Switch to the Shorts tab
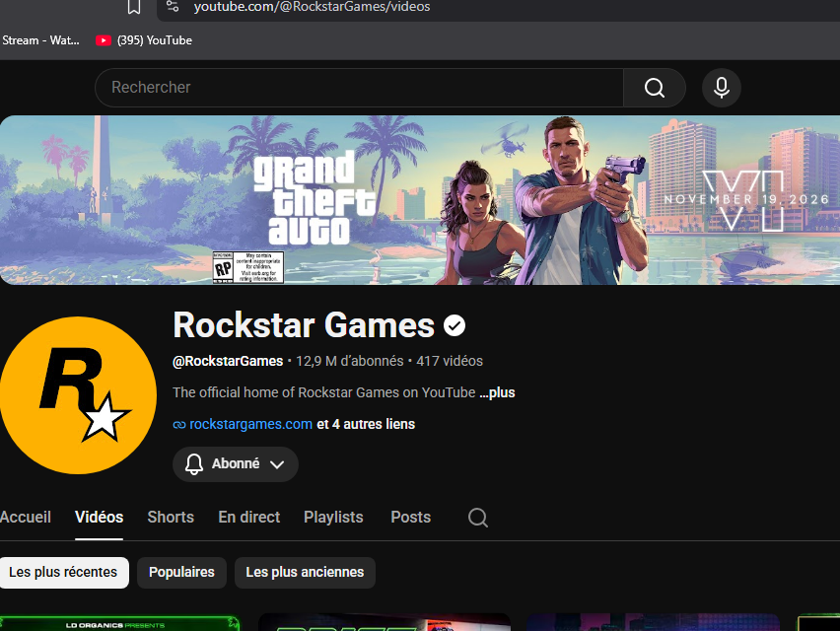 [171, 517]
